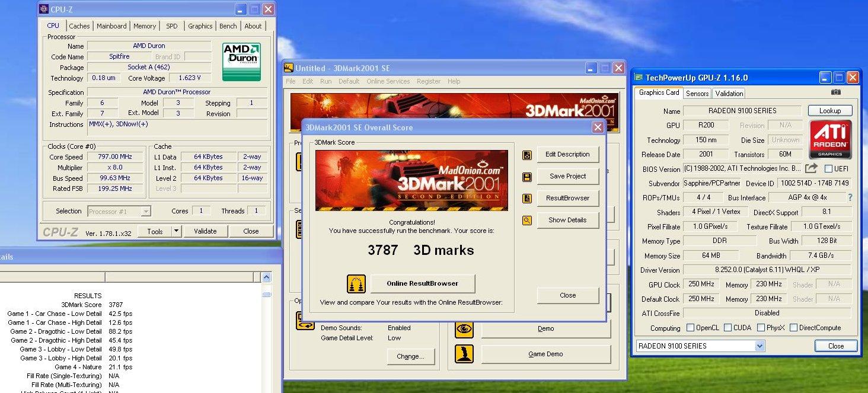Click the ATI Radeon logo in GPU-Z
868x393 pixels.
pyautogui.click(x=830, y=139)
